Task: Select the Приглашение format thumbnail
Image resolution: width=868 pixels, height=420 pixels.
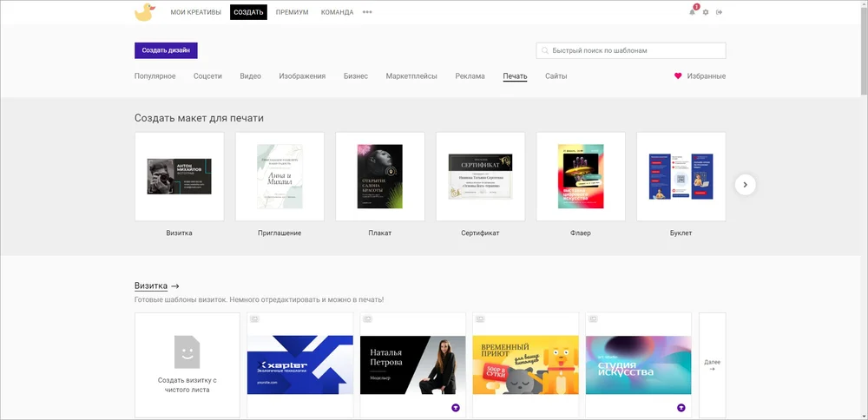Action: pyautogui.click(x=279, y=176)
